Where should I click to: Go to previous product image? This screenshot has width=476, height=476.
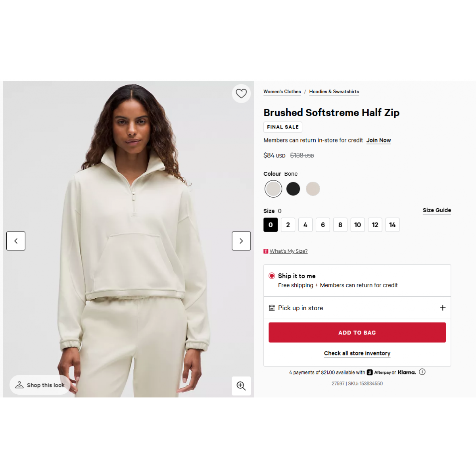point(16,241)
